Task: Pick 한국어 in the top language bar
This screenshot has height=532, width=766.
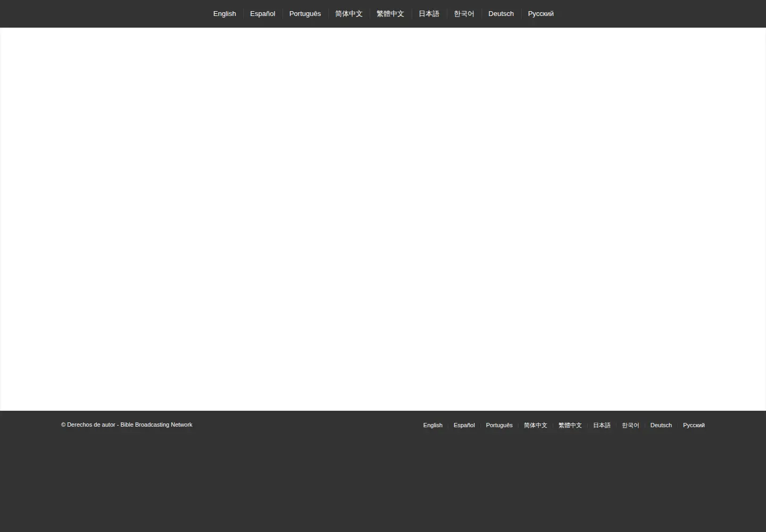Action: coord(464,14)
